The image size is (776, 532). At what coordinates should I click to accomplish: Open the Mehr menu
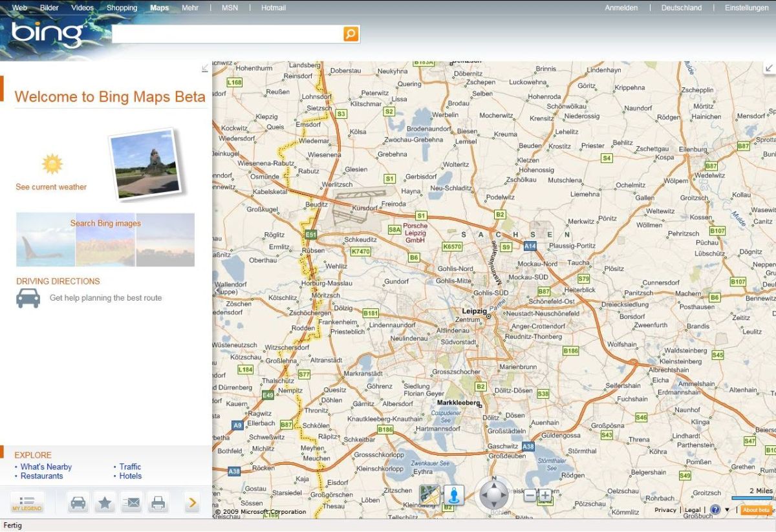[190, 8]
